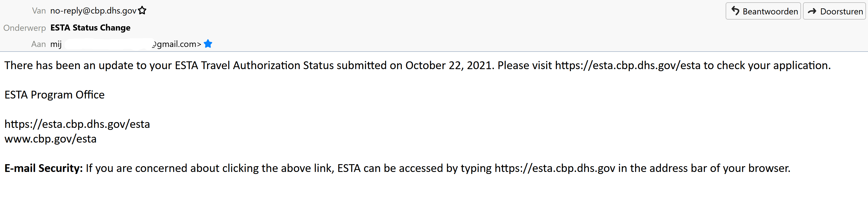This screenshot has height=197, width=868.
Task: Click the bold 'E-mail Security:' text
Action: pyautogui.click(x=43, y=168)
